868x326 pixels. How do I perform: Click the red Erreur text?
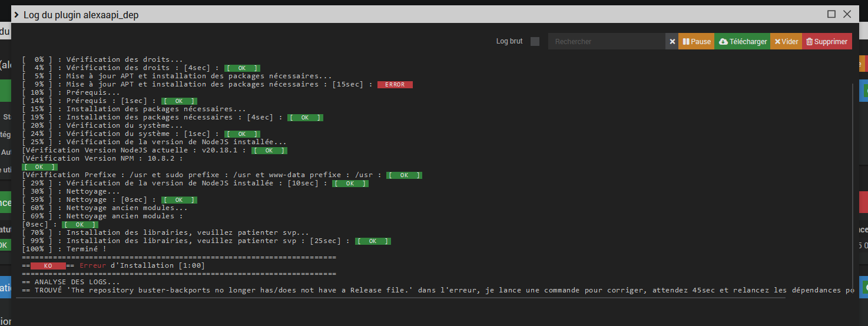92,266
